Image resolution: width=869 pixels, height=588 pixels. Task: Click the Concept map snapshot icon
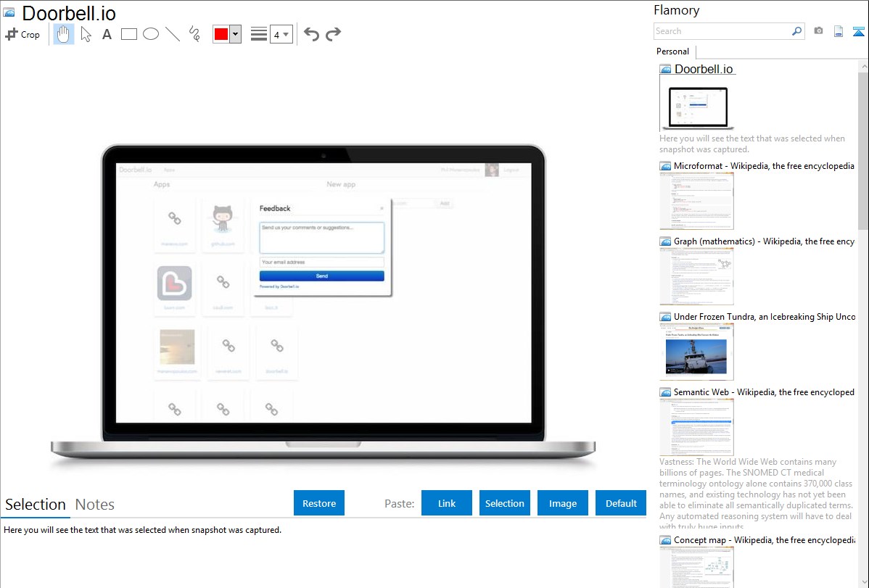pyautogui.click(x=666, y=540)
